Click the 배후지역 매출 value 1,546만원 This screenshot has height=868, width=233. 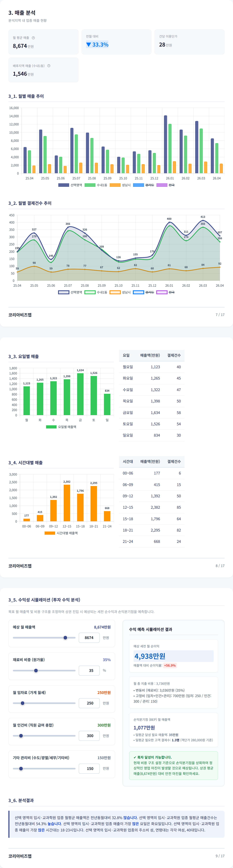click(23, 74)
